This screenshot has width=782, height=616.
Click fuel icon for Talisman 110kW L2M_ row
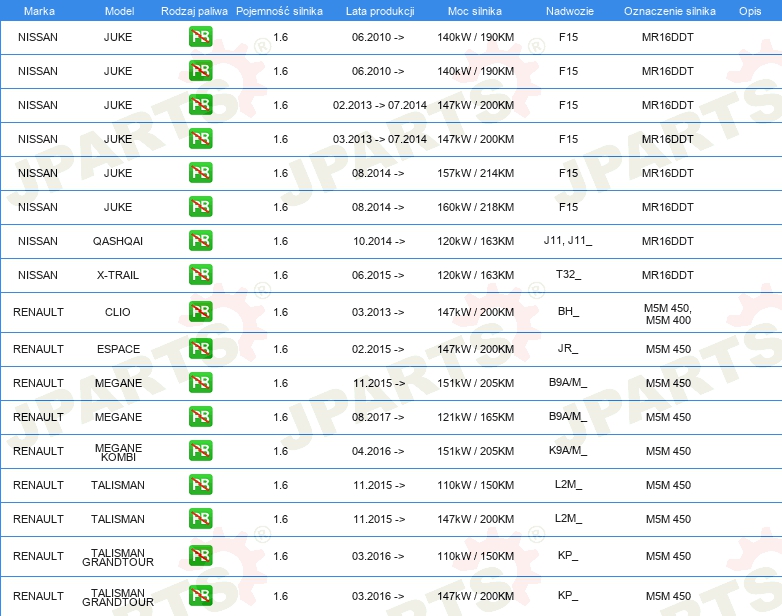(200, 484)
